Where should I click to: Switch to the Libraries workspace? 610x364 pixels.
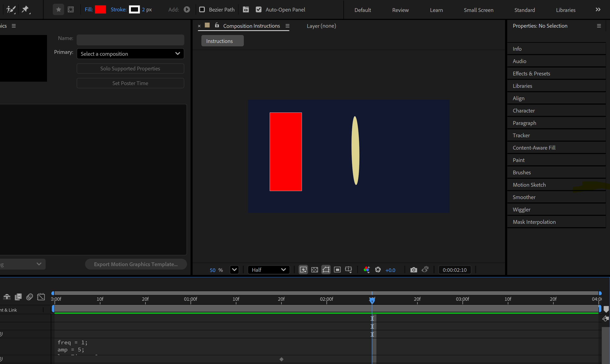click(x=566, y=10)
